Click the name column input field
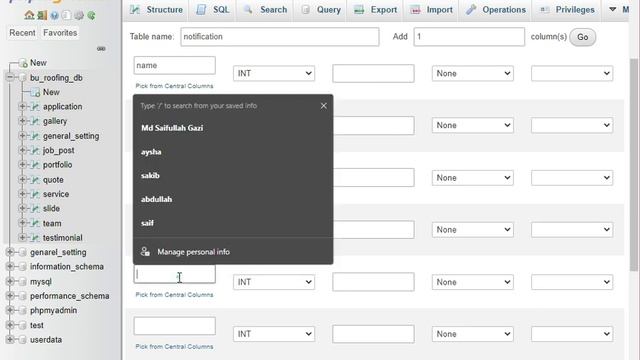This screenshot has height=360, width=640. [x=174, y=65]
